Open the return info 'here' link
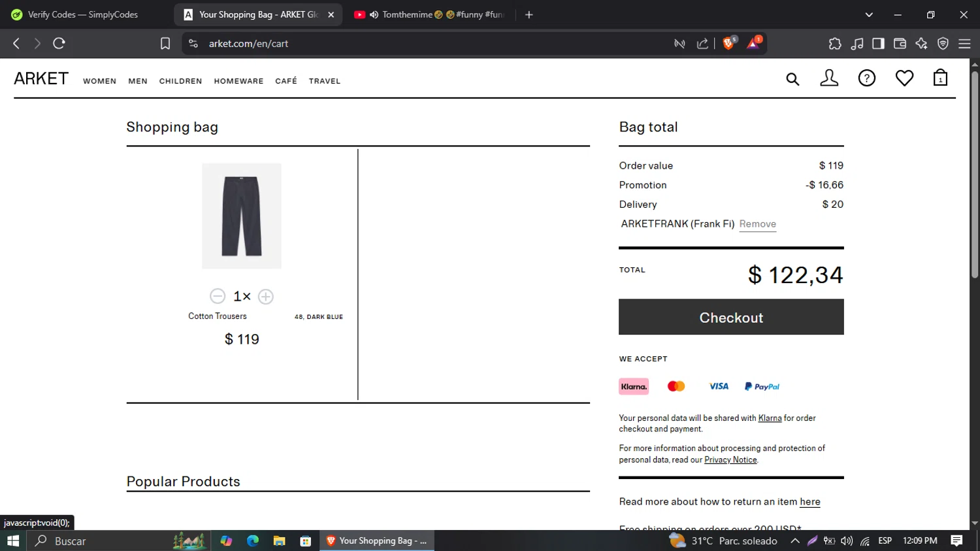The height and width of the screenshot is (551, 980). [810, 502]
